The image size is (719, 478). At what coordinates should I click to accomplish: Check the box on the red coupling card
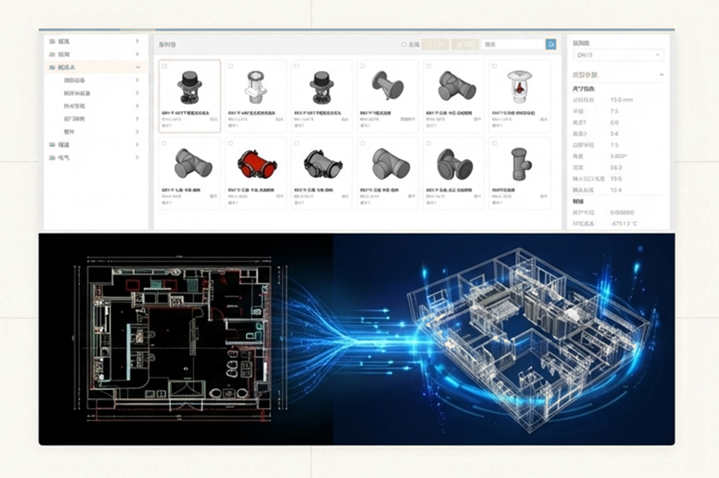231,143
